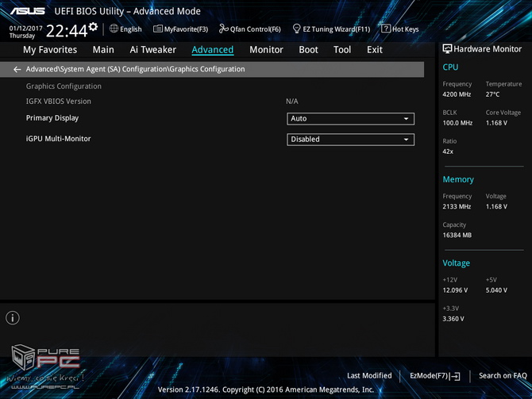Select the Advanced tab
Viewport: 532px width, 399px height.
[212, 50]
